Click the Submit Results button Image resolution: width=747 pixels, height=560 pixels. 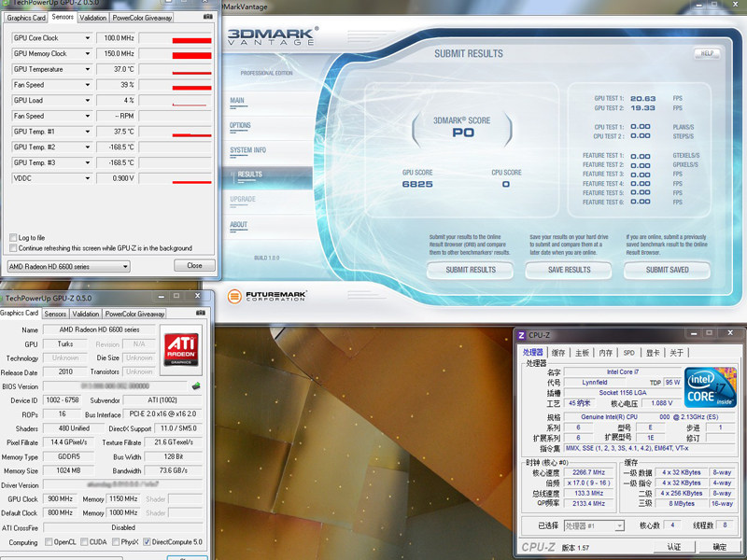pos(471,270)
